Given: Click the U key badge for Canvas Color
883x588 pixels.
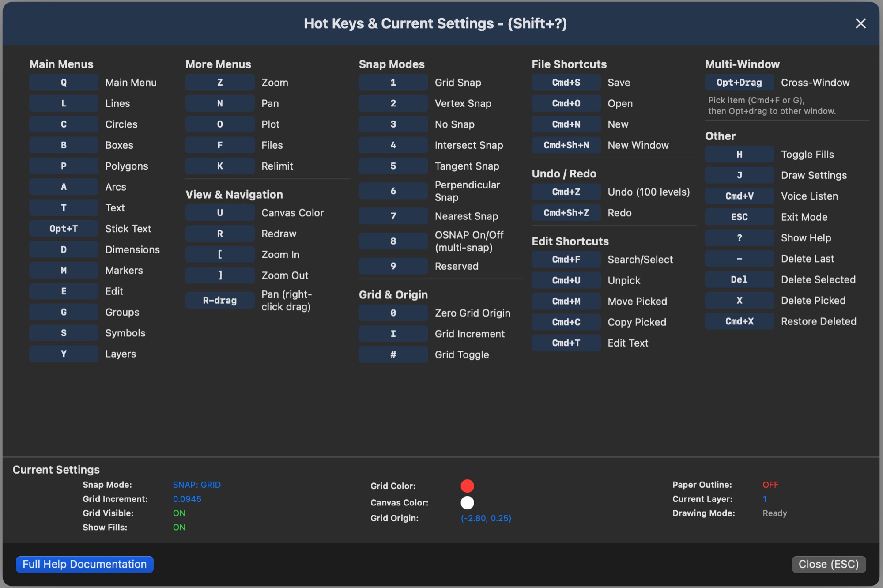Looking at the screenshot, I should (x=220, y=213).
